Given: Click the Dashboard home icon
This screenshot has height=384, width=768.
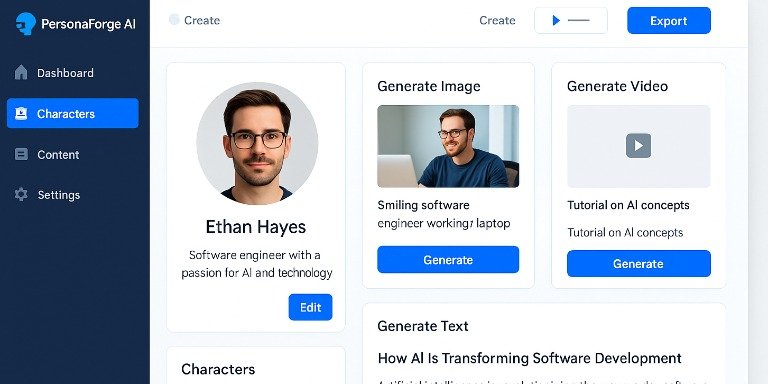Looking at the screenshot, I should tap(21, 72).
